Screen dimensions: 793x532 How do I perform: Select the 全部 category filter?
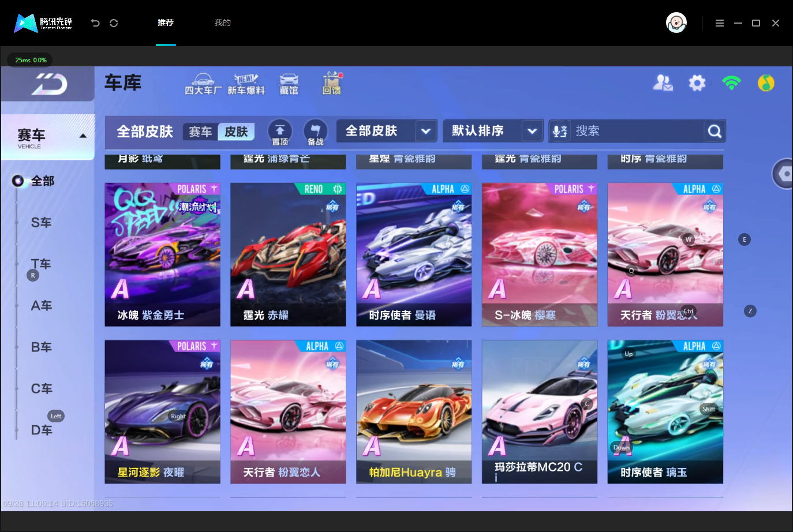tap(42, 181)
